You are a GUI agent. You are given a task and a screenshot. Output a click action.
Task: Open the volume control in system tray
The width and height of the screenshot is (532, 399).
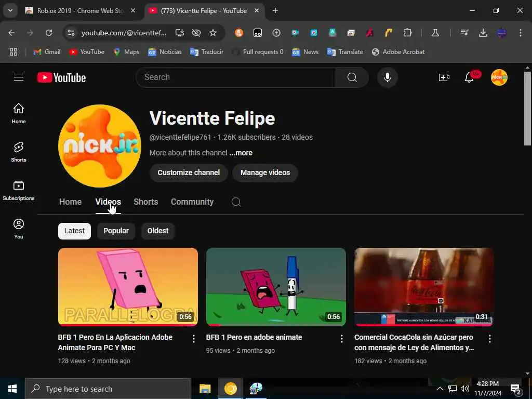[465, 389]
